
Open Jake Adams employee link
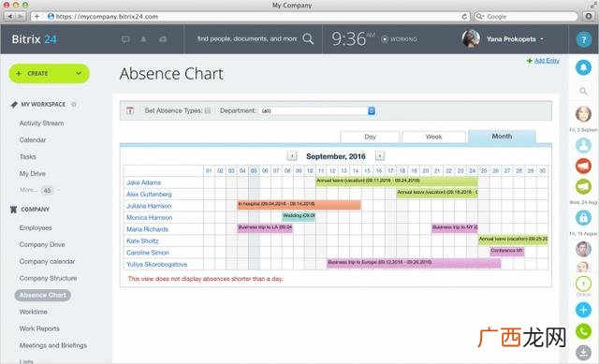click(143, 182)
